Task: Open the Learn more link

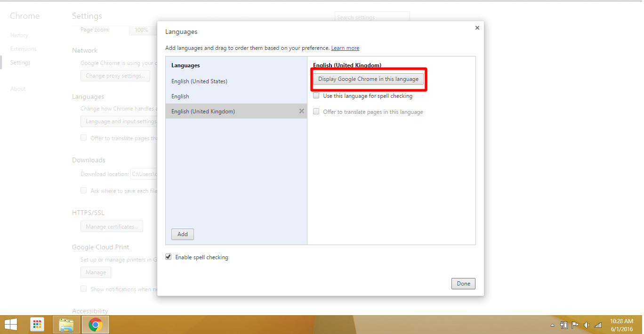Action: coord(345,48)
